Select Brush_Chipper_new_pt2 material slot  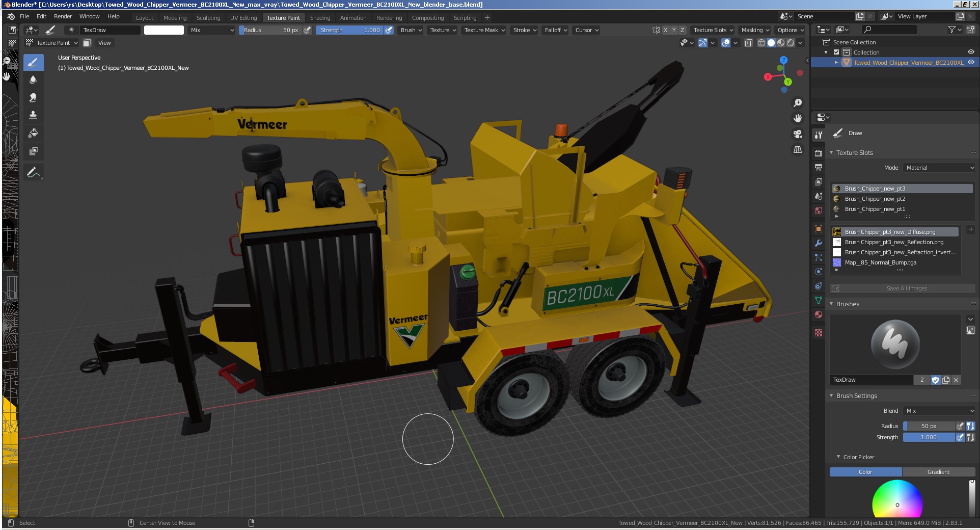point(902,199)
